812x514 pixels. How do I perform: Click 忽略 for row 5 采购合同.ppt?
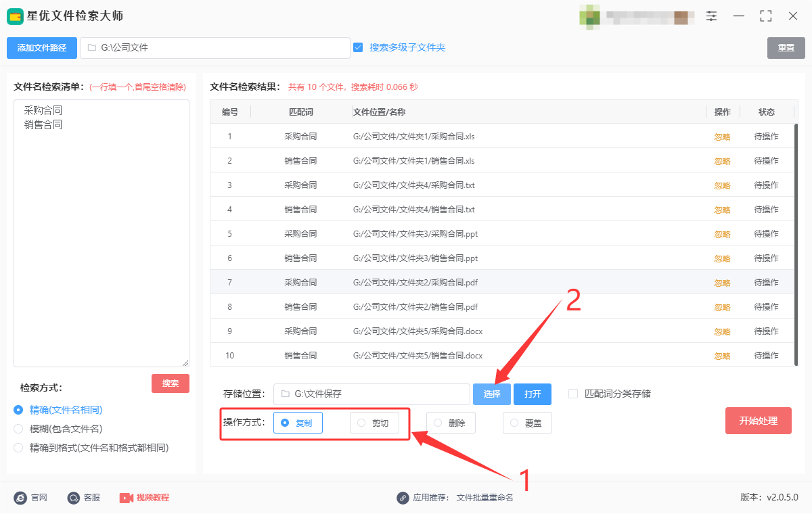coord(722,234)
